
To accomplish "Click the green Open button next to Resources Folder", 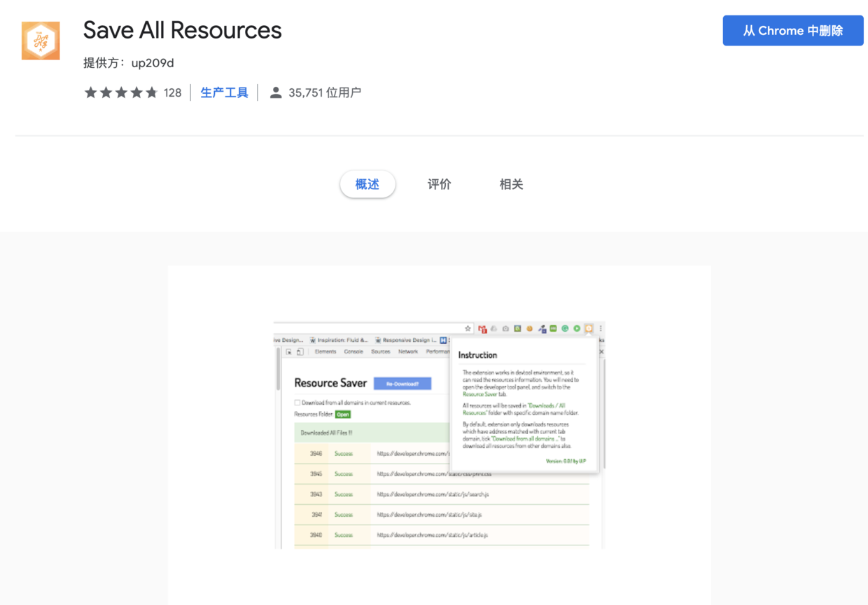I will (x=343, y=415).
